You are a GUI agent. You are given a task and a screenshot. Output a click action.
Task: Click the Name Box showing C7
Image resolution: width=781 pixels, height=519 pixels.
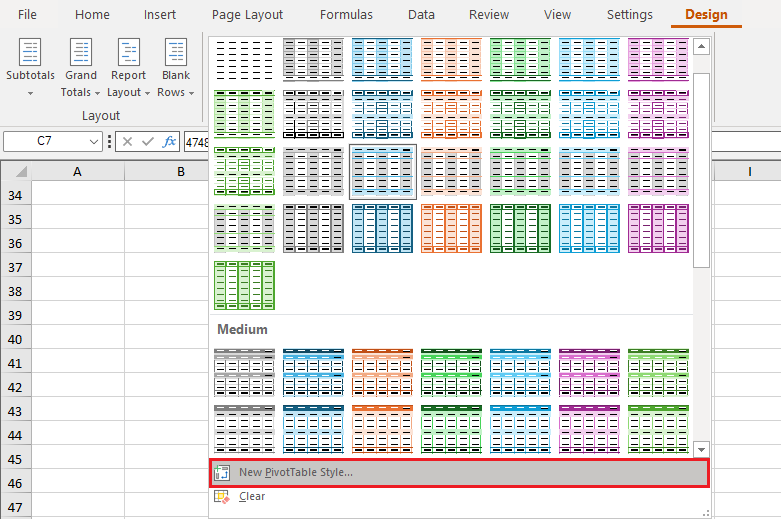click(45, 141)
